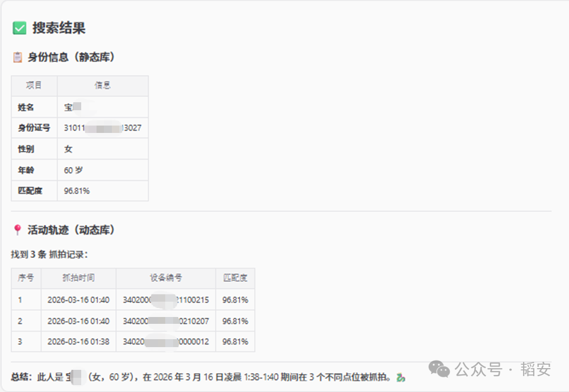Click the ID number value ending 3027

[103, 128]
